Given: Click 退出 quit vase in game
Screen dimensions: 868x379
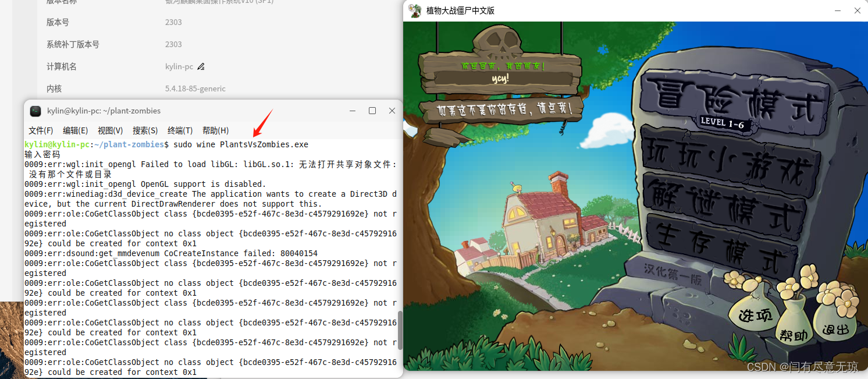Looking at the screenshot, I should click(x=835, y=330).
